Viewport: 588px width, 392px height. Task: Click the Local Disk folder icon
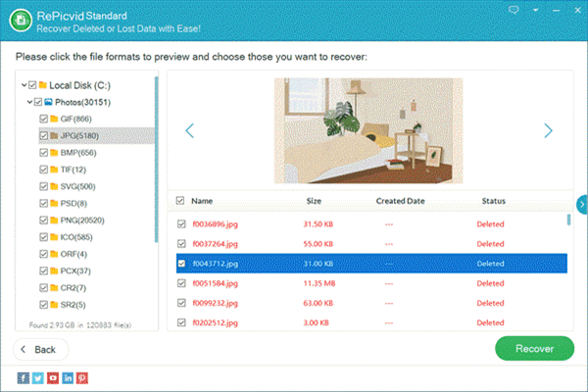[x=43, y=85]
